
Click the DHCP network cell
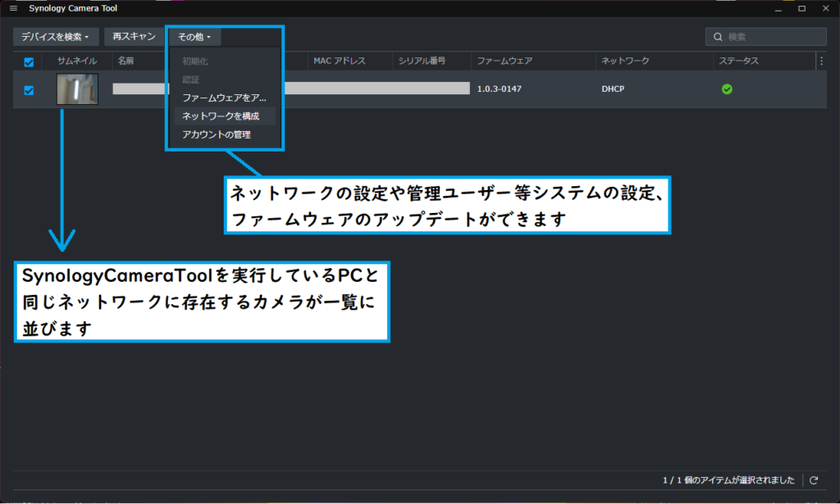pos(613,89)
